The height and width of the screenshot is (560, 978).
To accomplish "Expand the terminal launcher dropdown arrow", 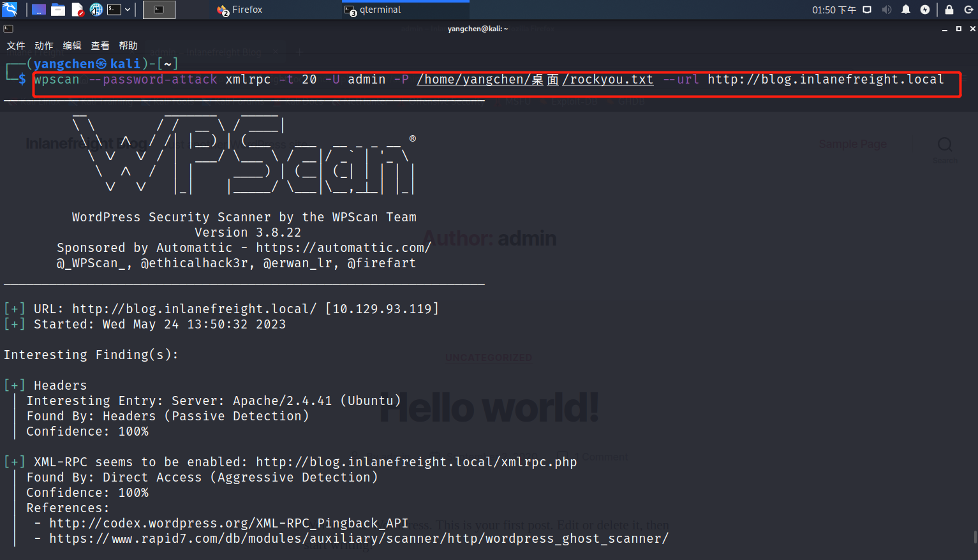I will point(128,10).
